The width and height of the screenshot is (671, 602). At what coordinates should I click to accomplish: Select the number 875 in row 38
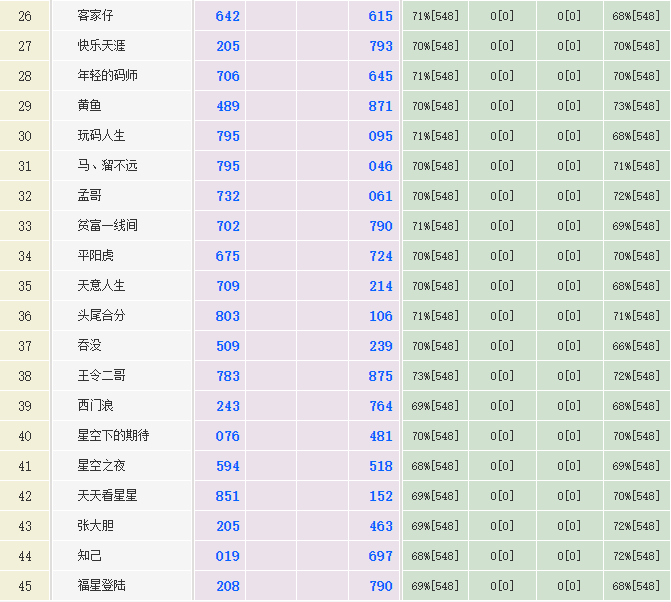coord(380,376)
